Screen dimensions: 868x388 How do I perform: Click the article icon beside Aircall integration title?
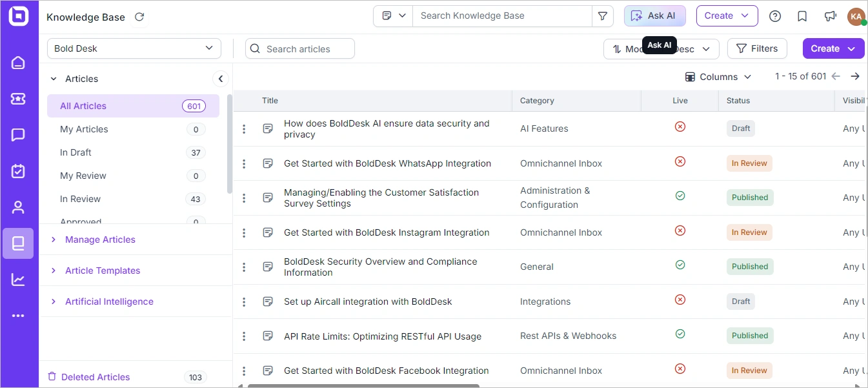[268, 301]
